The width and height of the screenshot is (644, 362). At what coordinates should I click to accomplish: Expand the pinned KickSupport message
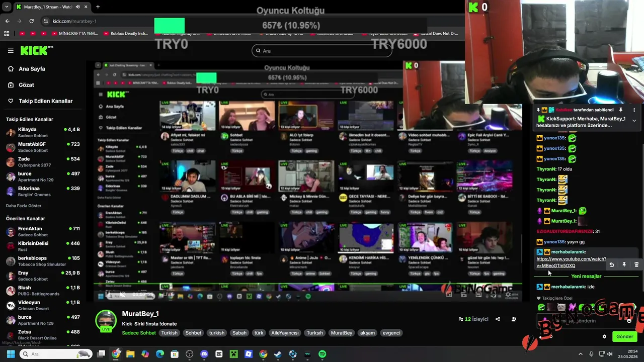(634, 121)
